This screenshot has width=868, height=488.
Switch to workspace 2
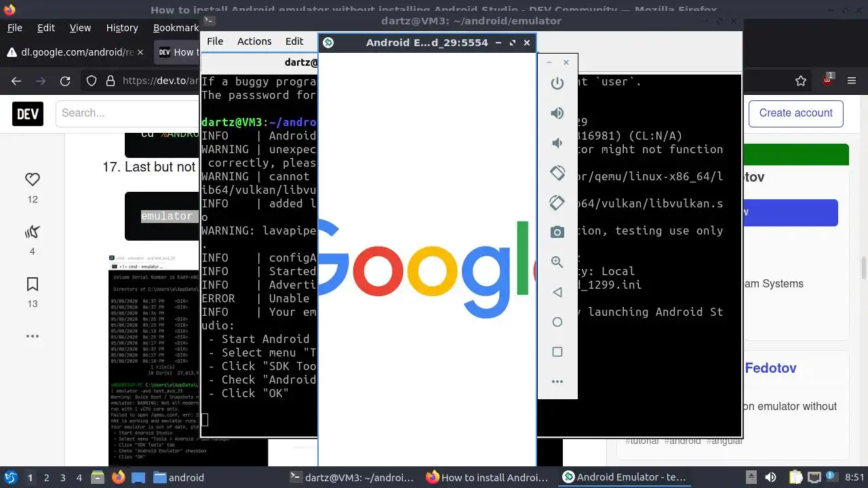46,478
